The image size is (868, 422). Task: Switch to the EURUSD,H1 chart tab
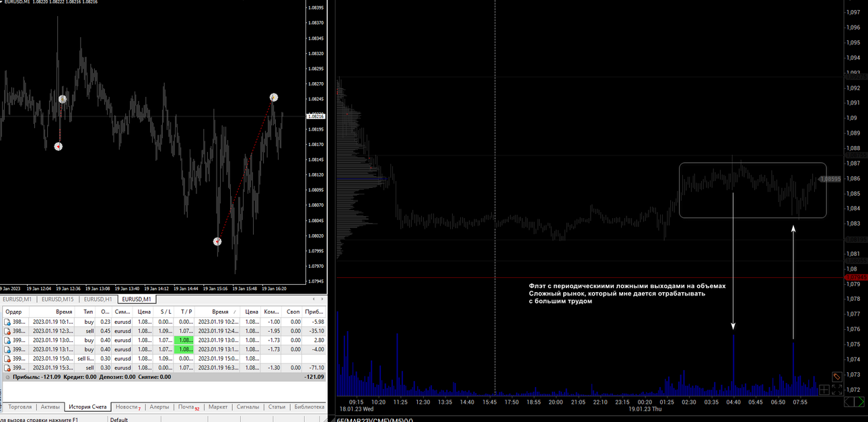[98, 300]
